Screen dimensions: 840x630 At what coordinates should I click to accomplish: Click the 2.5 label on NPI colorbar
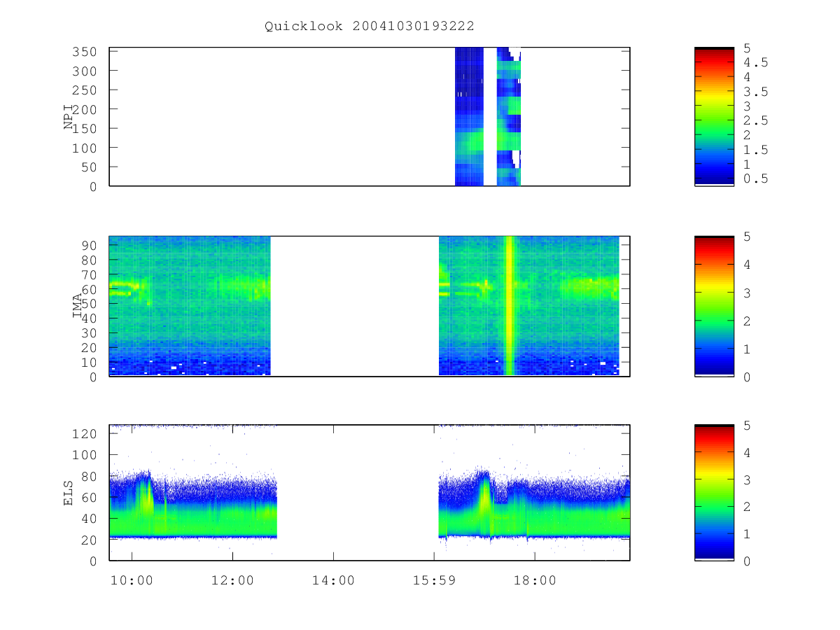(x=755, y=120)
